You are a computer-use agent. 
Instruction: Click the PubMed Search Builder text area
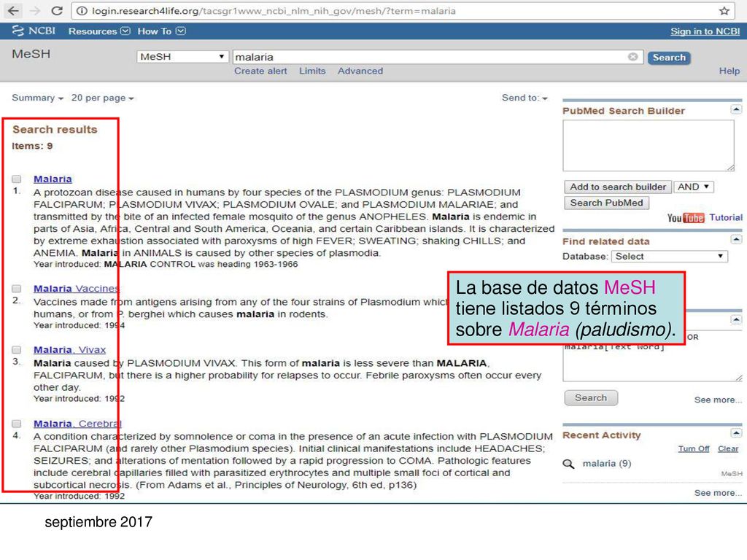click(649, 145)
